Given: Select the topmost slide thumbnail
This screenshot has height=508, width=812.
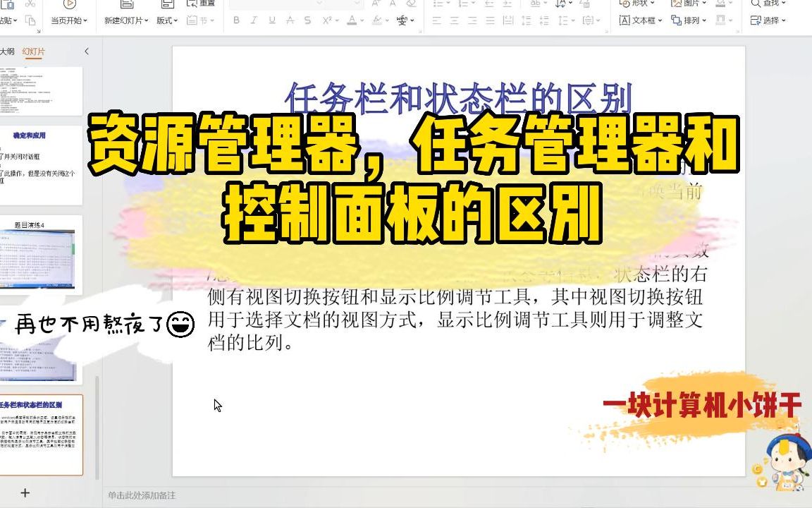Looking at the screenshot, I should pyautogui.click(x=41, y=91).
